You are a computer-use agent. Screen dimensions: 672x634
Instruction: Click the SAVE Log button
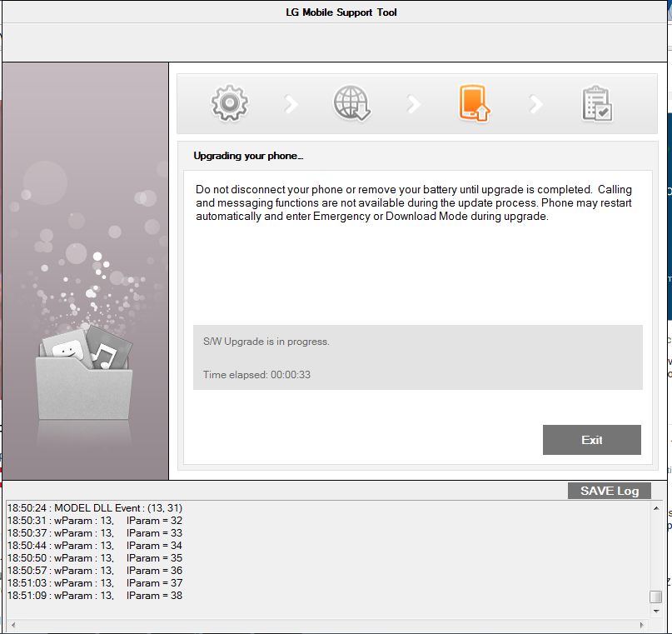click(x=610, y=491)
